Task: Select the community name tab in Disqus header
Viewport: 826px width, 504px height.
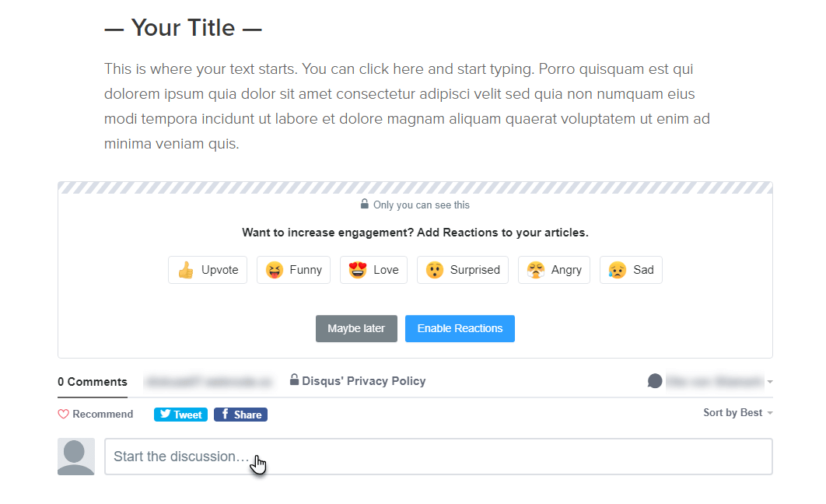Action: 207,382
